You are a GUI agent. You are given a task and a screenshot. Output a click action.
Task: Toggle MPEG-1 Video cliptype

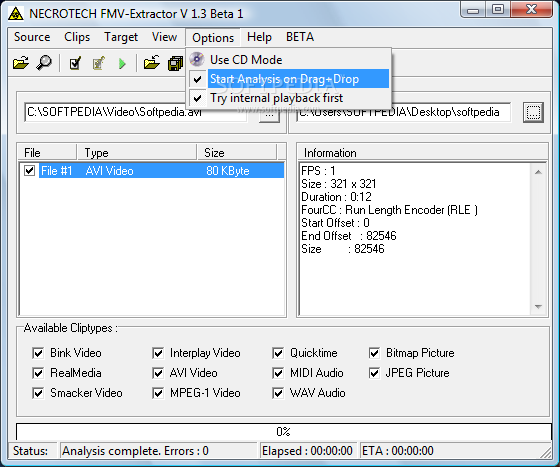click(x=158, y=393)
